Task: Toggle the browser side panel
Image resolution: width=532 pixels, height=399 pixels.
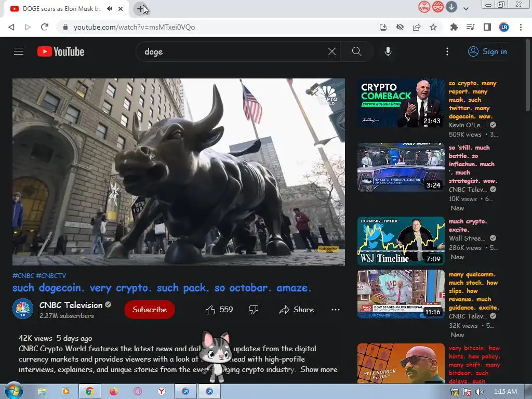Action: pyautogui.click(x=487, y=27)
